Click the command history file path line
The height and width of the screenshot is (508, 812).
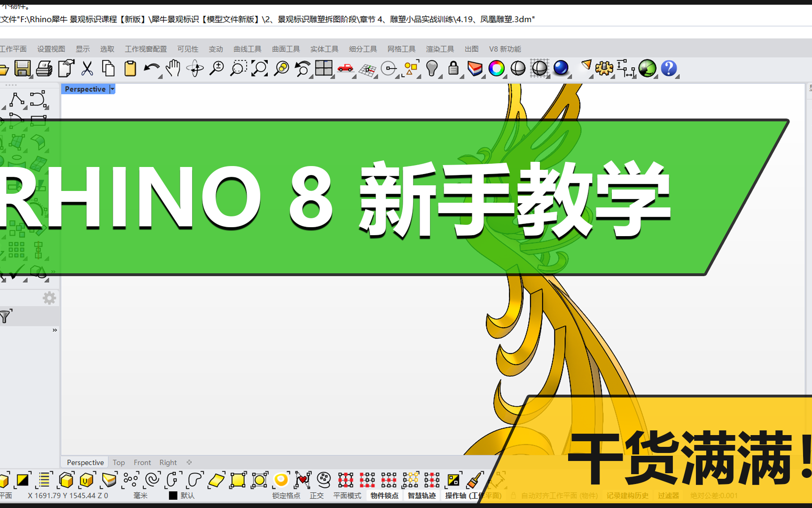(x=267, y=19)
